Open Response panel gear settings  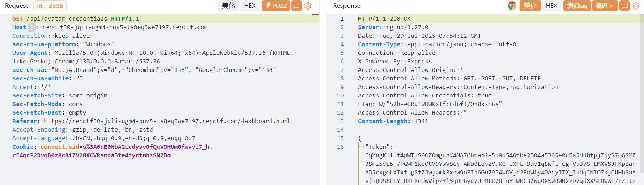pyautogui.click(x=636, y=6)
